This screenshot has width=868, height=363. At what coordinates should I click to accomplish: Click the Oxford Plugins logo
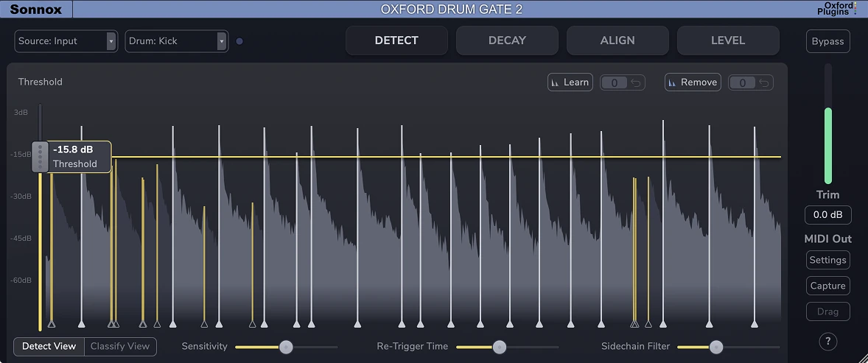click(x=837, y=8)
